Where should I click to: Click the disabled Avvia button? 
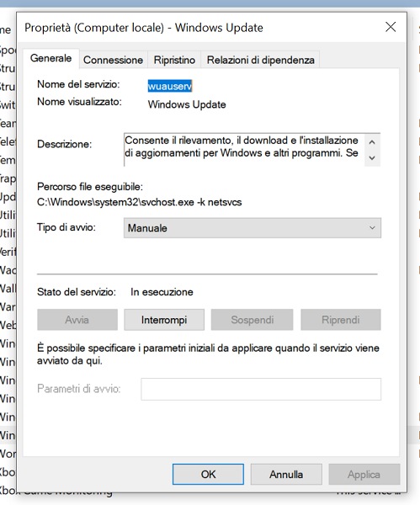tap(77, 320)
